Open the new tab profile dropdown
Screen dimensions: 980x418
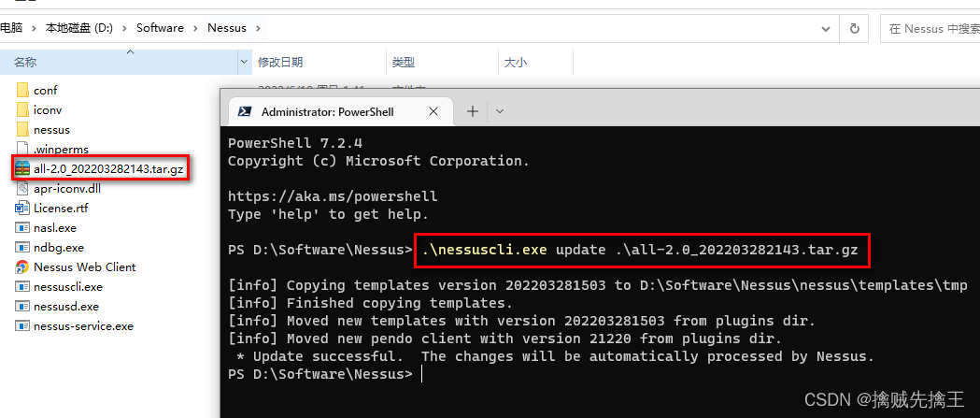[x=500, y=111]
